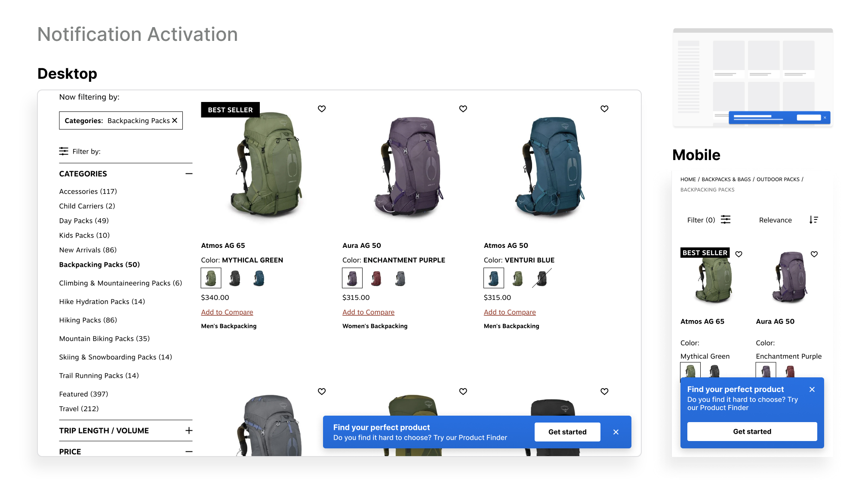Select the red Aura AG 50 color swatch
This screenshot has width=868, height=503.
pyautogui.click(x=376, y=278)
